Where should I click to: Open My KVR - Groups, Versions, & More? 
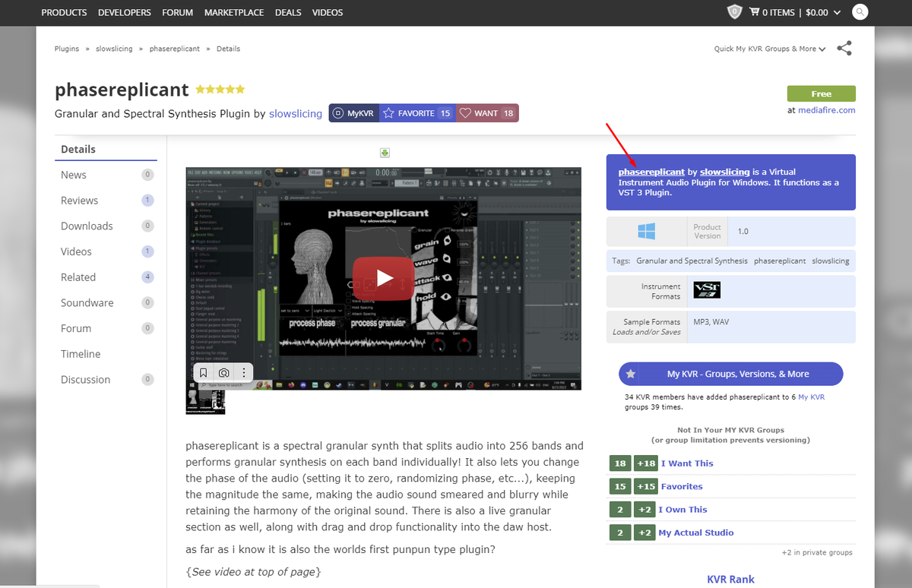pos(731,374)
